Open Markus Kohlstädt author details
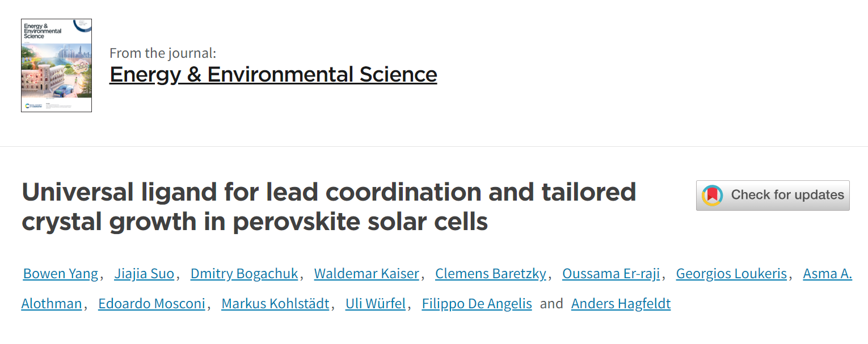The height and width of the screenshot is (344, 868). coord(275,304)
